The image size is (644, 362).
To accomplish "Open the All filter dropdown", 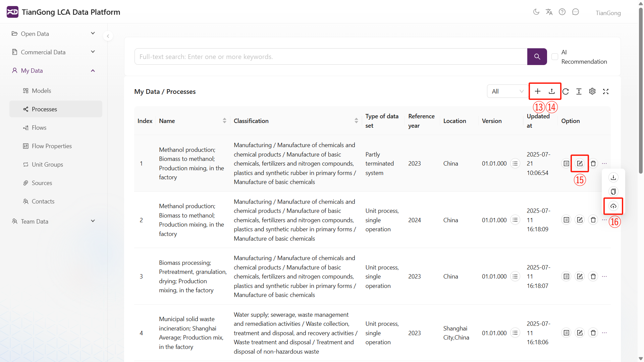I will (507, 91).
